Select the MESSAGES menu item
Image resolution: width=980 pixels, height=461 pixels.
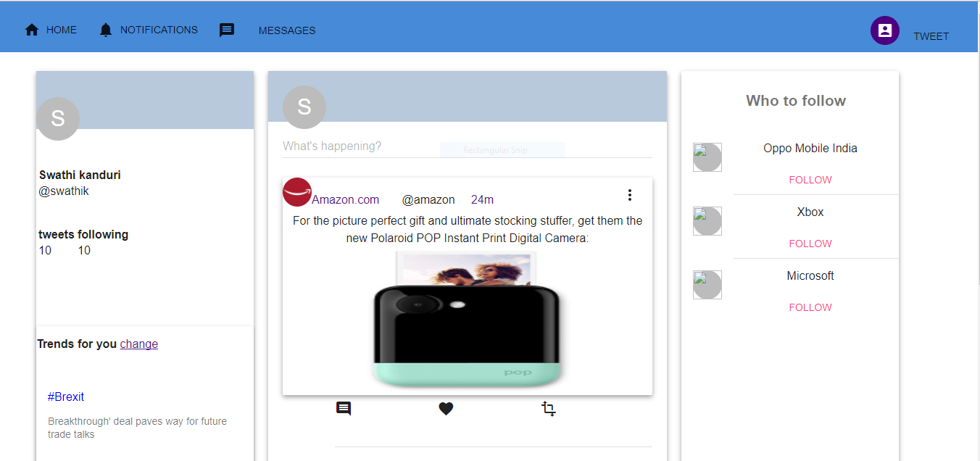(287, 30)
